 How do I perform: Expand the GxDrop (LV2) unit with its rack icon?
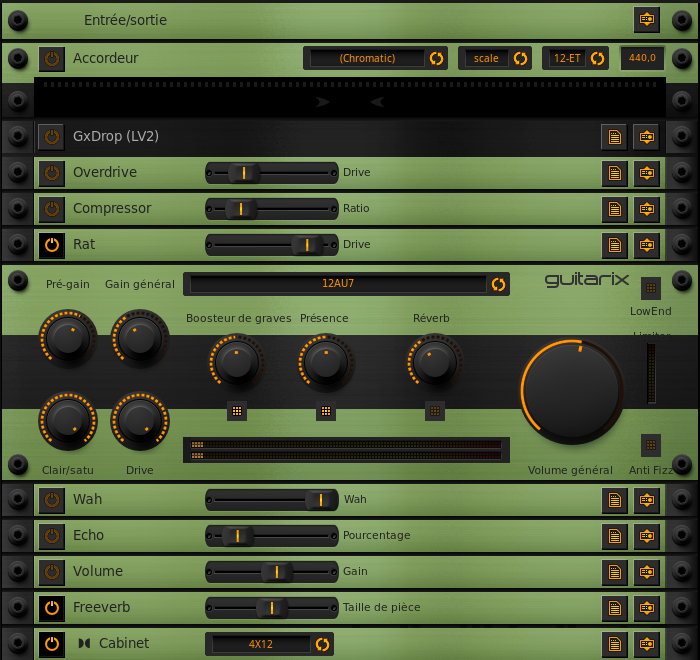(x=646, y=137)
